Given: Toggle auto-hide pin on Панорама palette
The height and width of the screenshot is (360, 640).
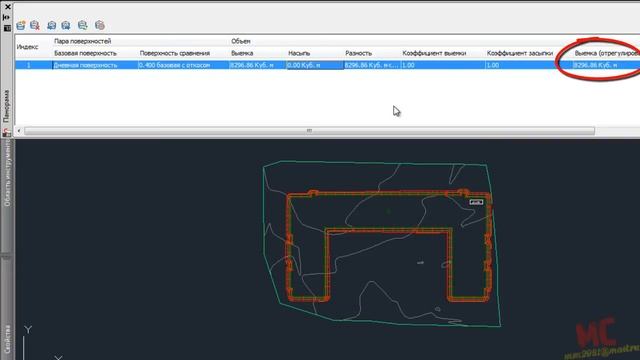Looking at the screenshot, I should point(7,17).
